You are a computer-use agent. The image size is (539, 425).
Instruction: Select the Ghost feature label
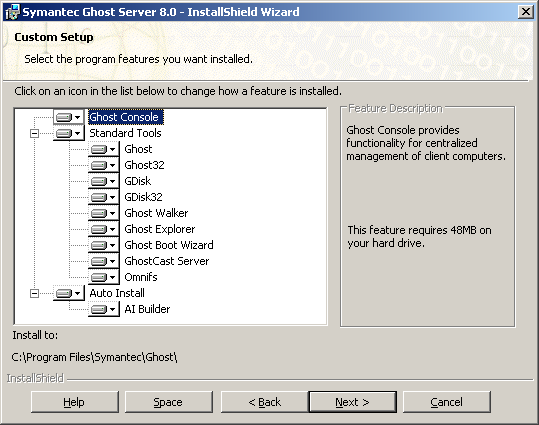(x=138, y=149)
